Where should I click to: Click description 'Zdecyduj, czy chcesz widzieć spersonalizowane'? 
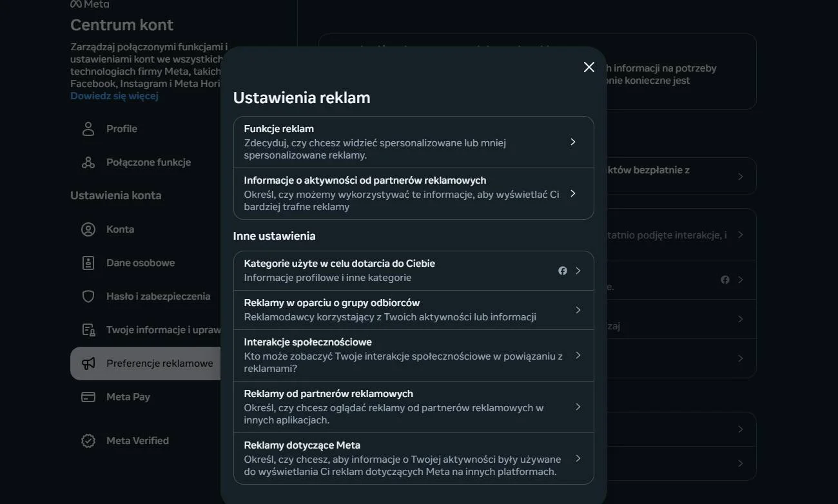pos(375,149)
